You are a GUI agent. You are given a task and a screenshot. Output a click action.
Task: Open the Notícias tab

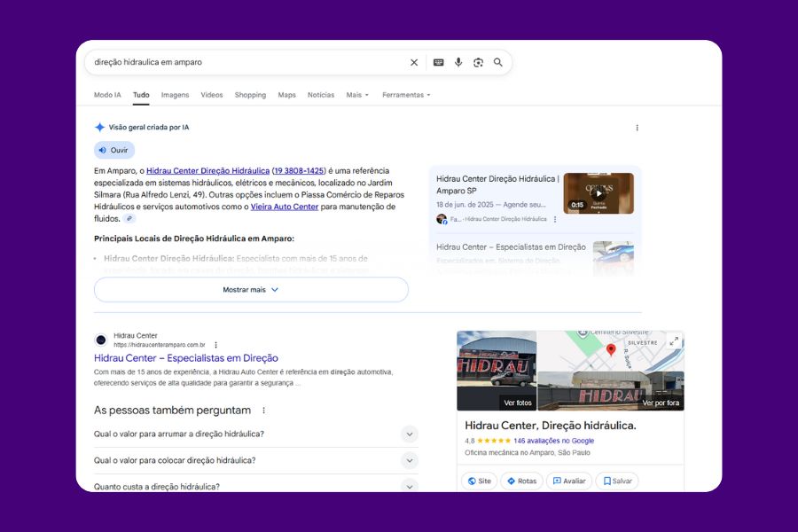[321, 95]
